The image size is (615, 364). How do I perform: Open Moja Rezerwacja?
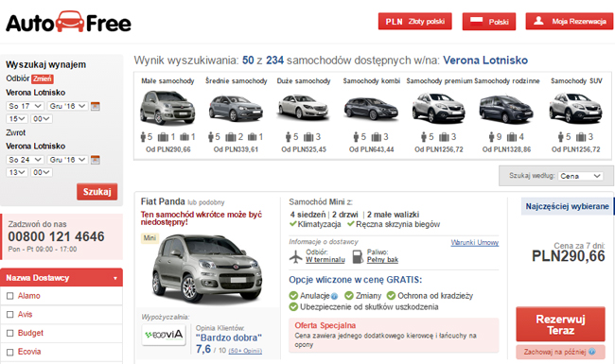pyautogui.click(x=569, y=21)
